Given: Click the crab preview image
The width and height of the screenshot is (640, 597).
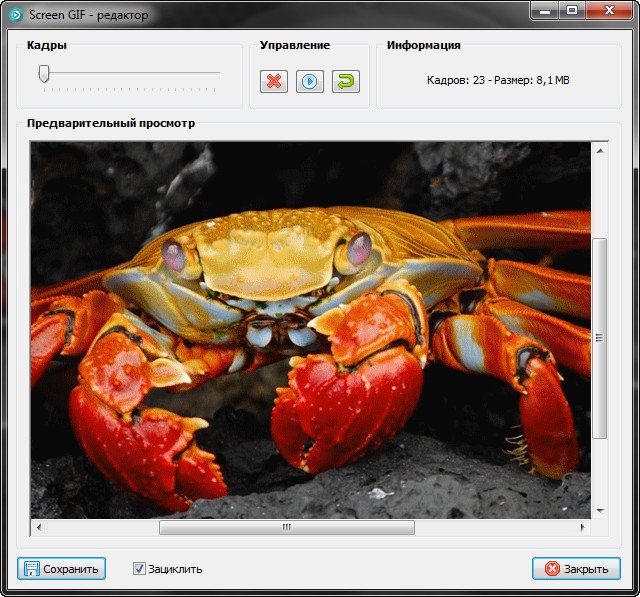Looking at the screenshot, I should [311, 330].
